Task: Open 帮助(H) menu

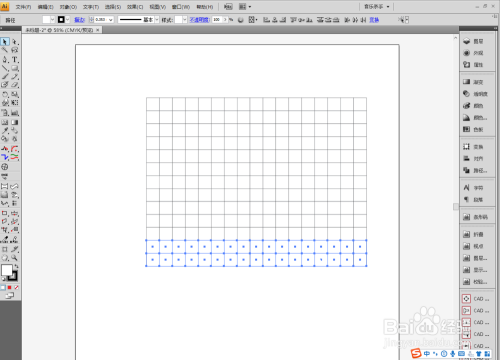Action: pos(204,7)
